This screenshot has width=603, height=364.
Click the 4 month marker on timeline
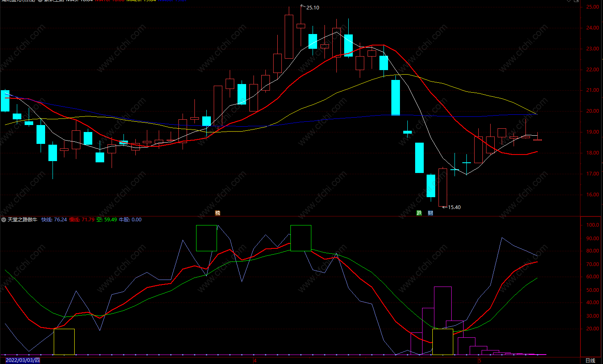pos(255,361)
